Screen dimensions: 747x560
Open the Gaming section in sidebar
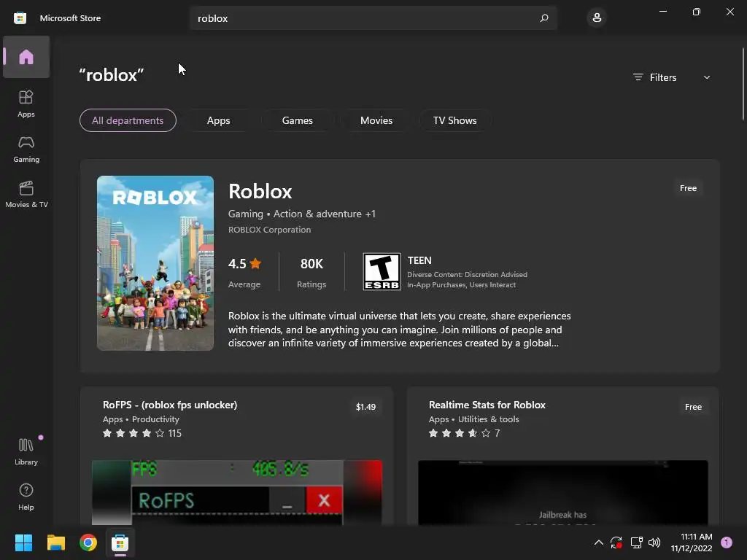pos(26,149)
